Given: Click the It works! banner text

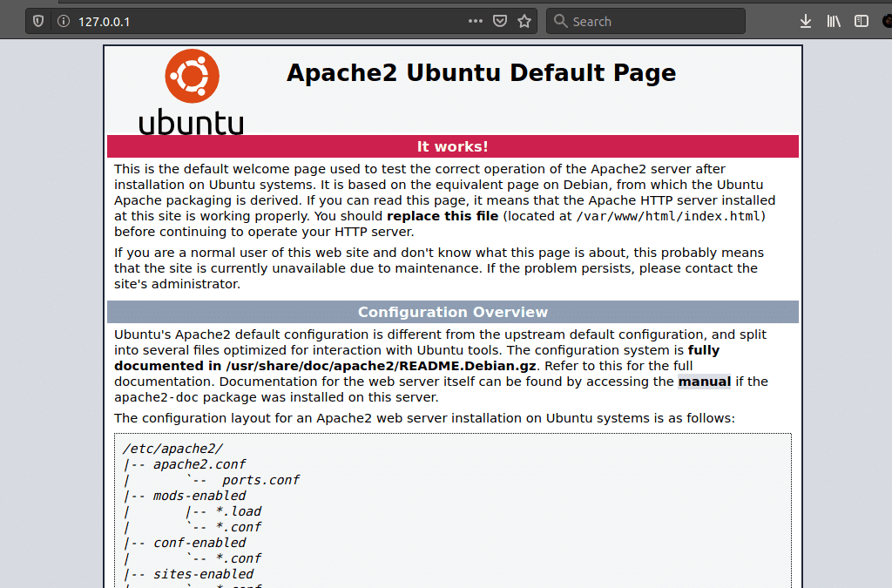Looking at the screenshot, I should pyautogui.click(x=452, y=146).
